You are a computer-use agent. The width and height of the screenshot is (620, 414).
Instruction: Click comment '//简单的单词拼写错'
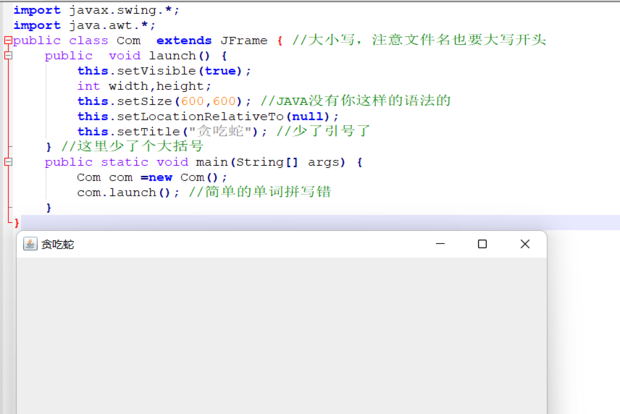260,192
